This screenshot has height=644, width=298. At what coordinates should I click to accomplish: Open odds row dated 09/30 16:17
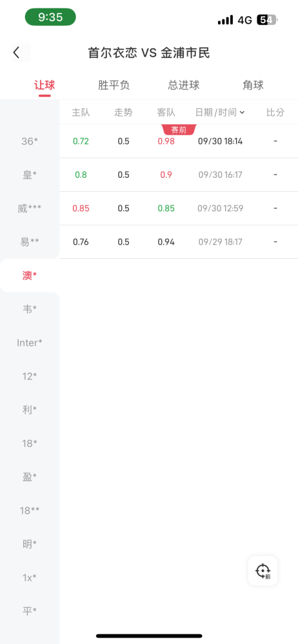(179, 175)
